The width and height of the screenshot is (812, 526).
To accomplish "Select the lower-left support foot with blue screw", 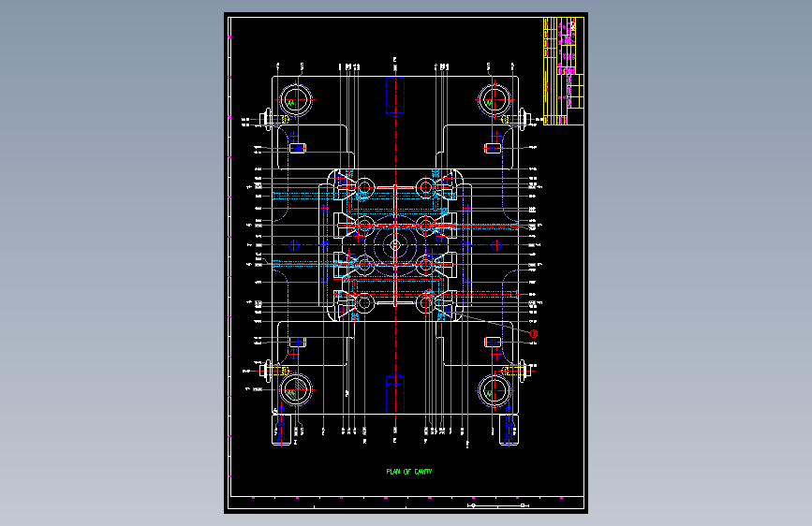I will coord(282,430).
